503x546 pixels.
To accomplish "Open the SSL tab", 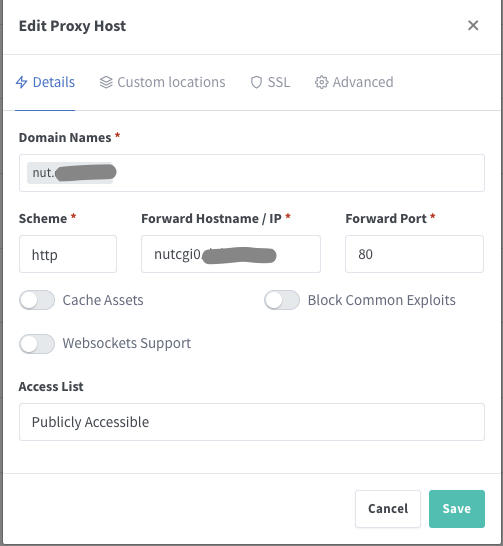I will [x=270, y=82].
